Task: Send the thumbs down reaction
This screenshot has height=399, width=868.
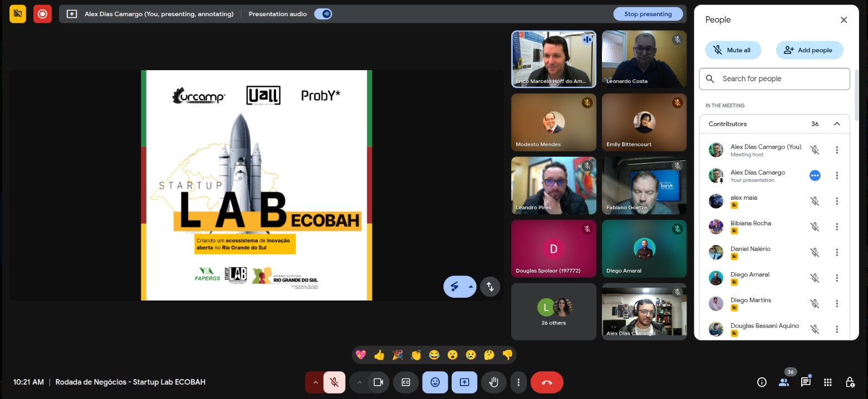Action: (507, 354)
